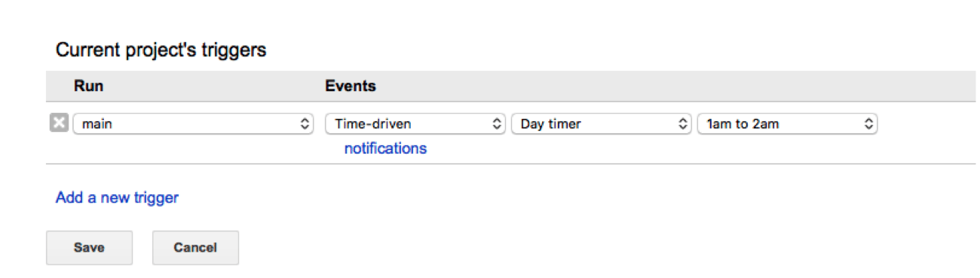The image size is (980, 278).
Task: Click the "1am to 2am" text label
Action: click(x=743, y=124)
